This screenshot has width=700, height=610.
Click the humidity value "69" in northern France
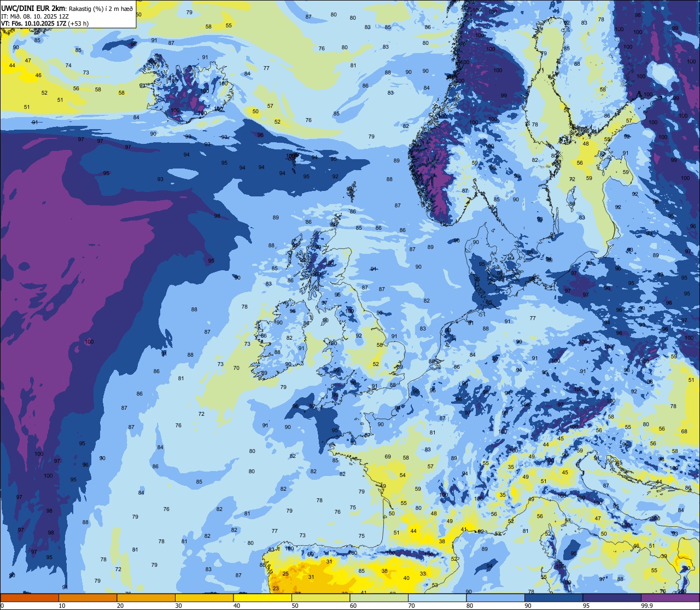[x=388, y=456]
